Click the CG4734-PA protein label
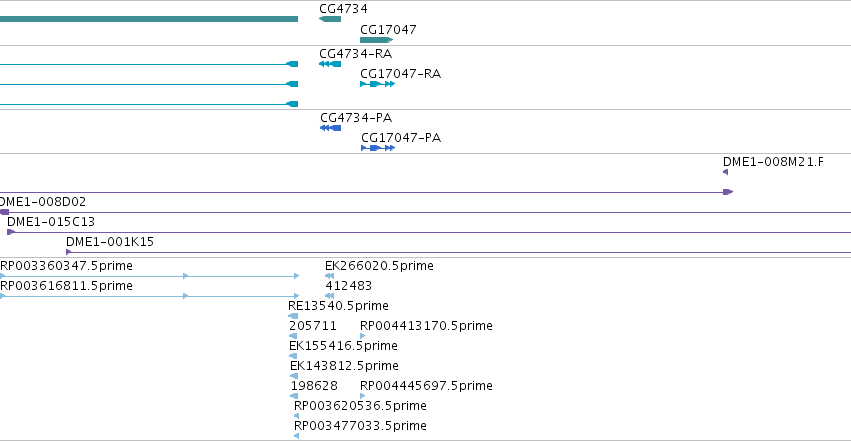851x441 pixels. point(356,118)
